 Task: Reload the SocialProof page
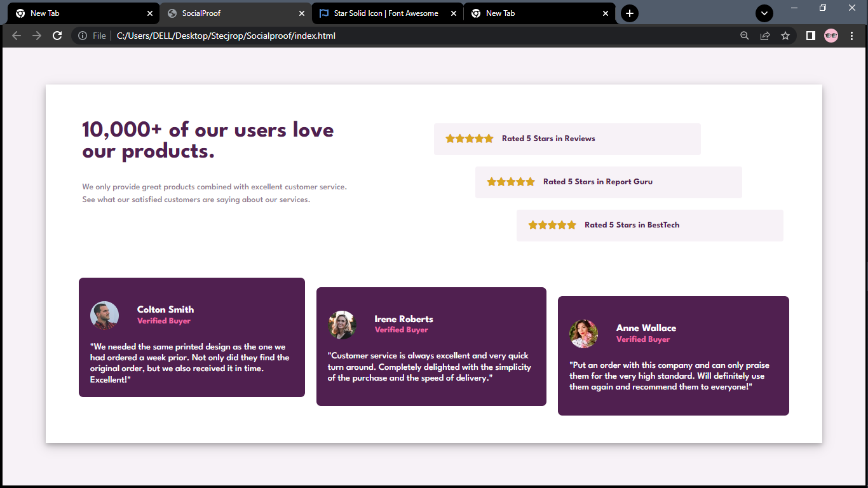click(x=57, y=36)
